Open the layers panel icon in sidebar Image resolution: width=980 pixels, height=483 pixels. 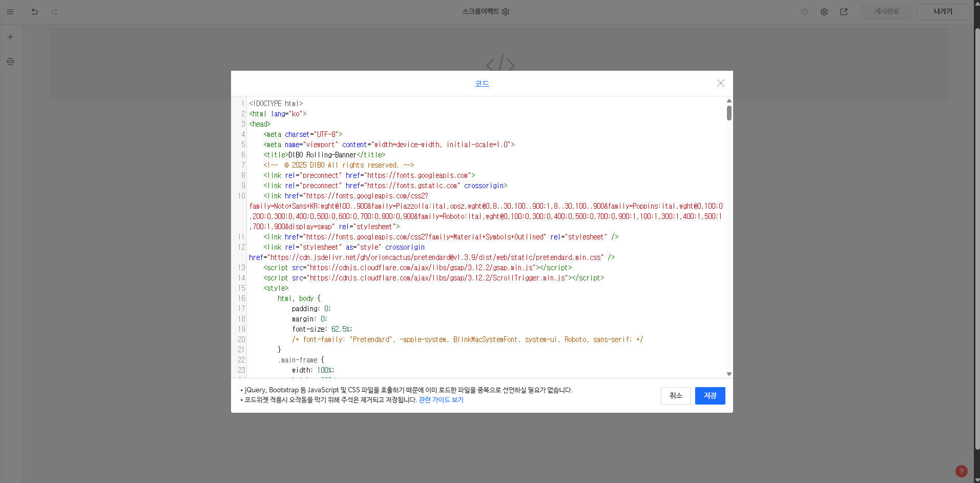click(10, 62)
